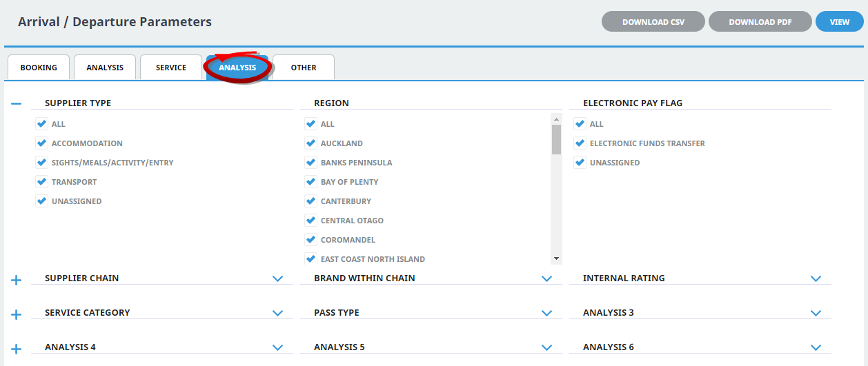The image size is (868, 366).
Task: Uncheck the Accommodation supplier type checkbox
Action: point(41,143)
